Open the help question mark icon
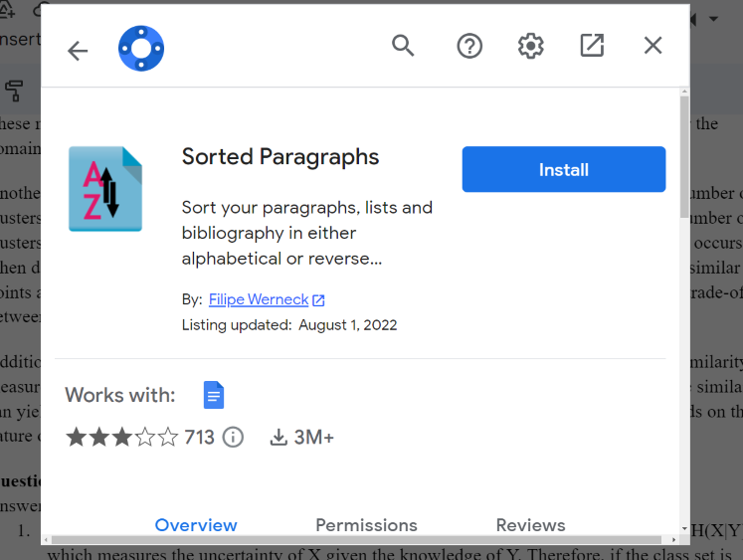Viewport: 743px width, 560px height. coord(469,46)
